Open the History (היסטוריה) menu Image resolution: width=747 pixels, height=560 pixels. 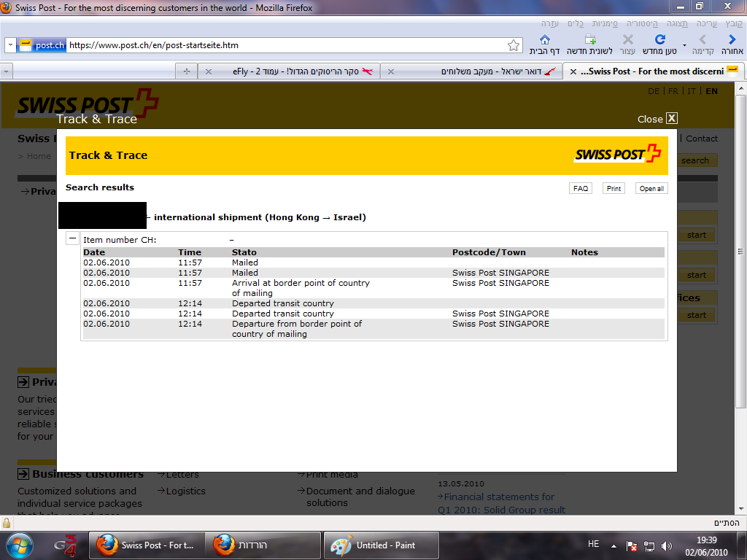click(642, 23)
